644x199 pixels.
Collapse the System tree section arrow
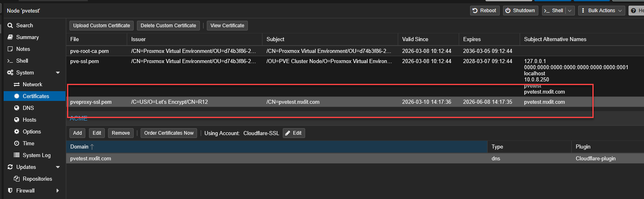point(58,73)
